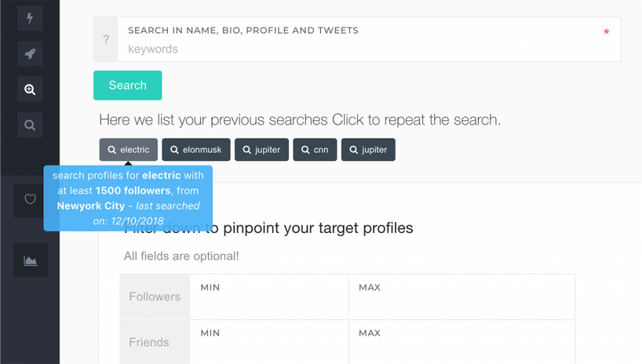Open the rocket icon in sidebar
This screenshot has width=642, height=364.
pos(30,54)
